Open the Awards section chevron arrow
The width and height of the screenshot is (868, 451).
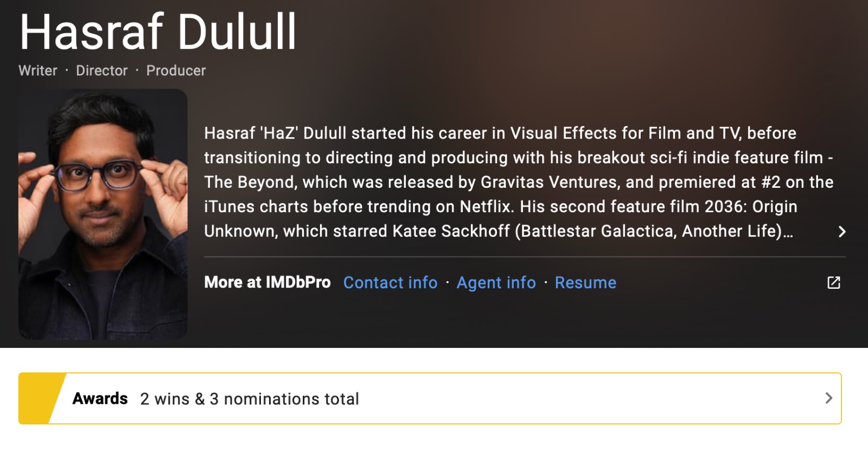click(828, 398)
